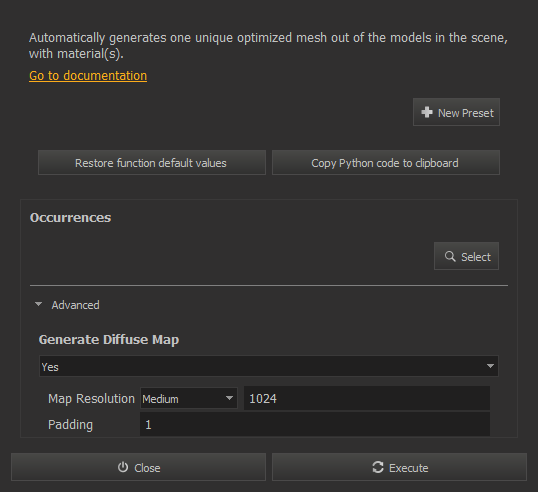The image size is (538, 492).
Task: Collapse the Advanced section triangle
Action: click(x=38, y=304)
